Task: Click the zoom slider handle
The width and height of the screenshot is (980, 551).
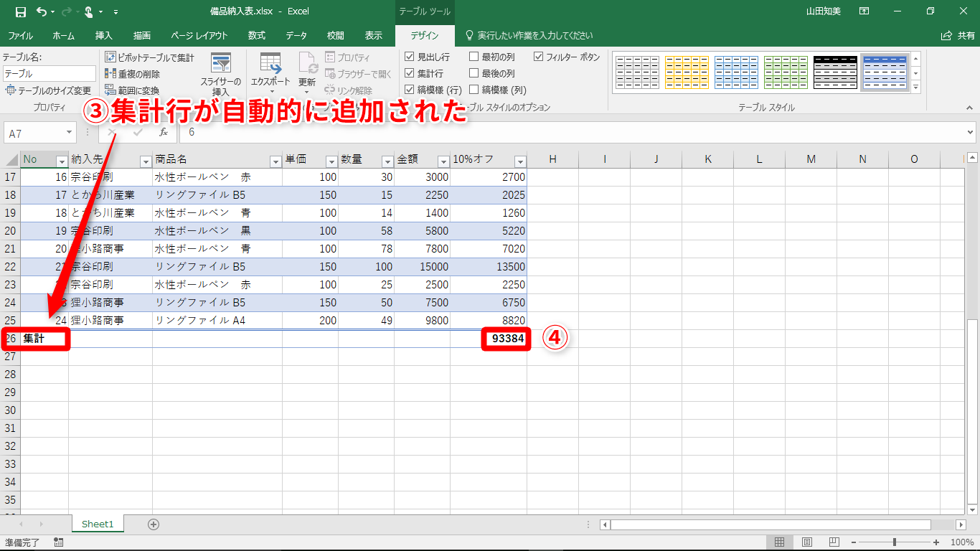Action: (x=895, y=542)
